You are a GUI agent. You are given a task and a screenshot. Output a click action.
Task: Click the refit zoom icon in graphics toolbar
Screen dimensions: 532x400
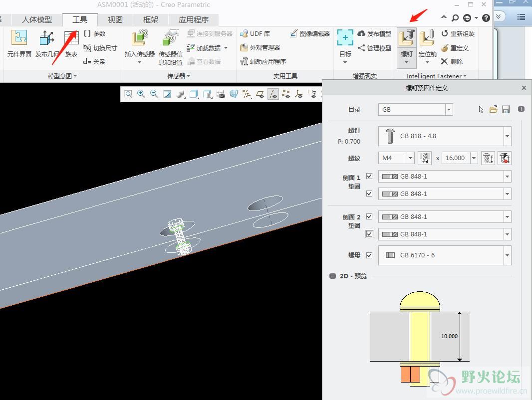pyautogui.click(x=128, y=94)
